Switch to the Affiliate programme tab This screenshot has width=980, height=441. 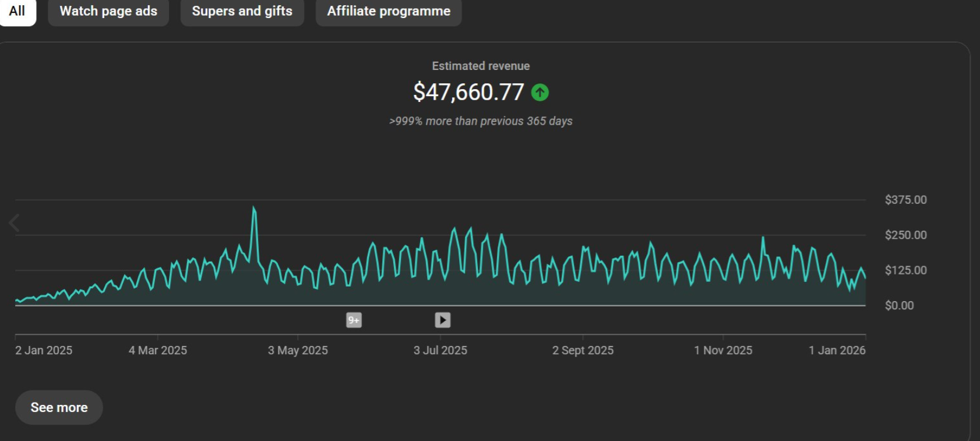point(389,11)
